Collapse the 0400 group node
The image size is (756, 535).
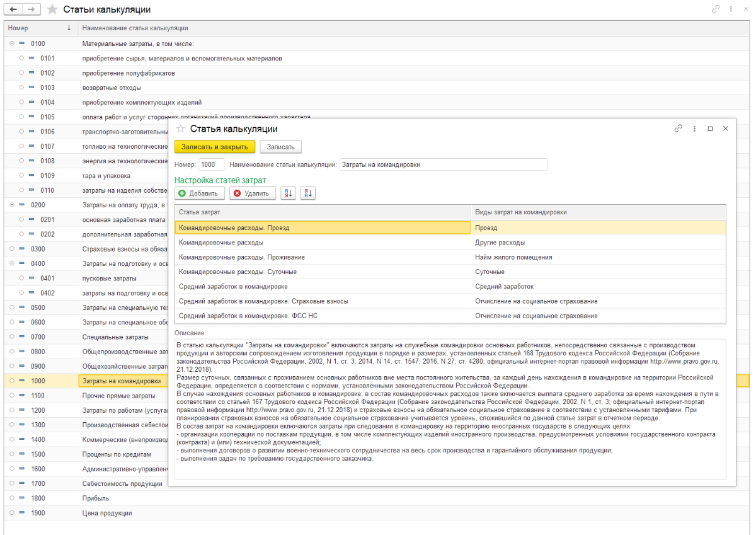click(x=12, y=263)
